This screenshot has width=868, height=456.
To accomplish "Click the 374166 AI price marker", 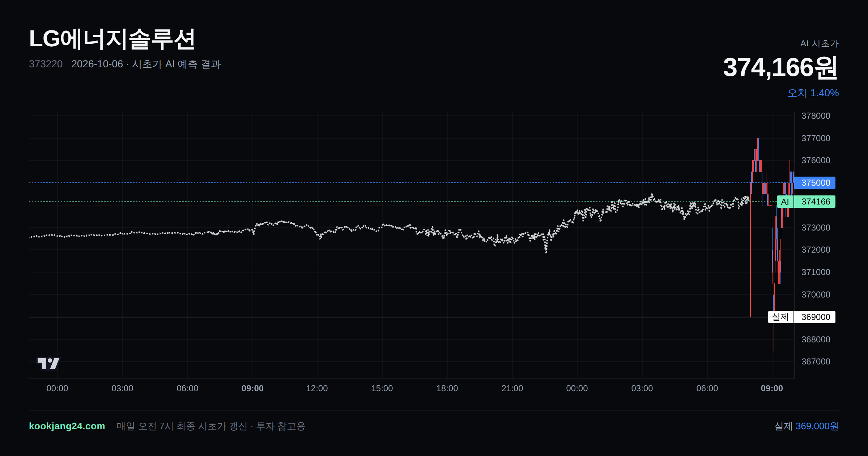I will coord(815,202).
